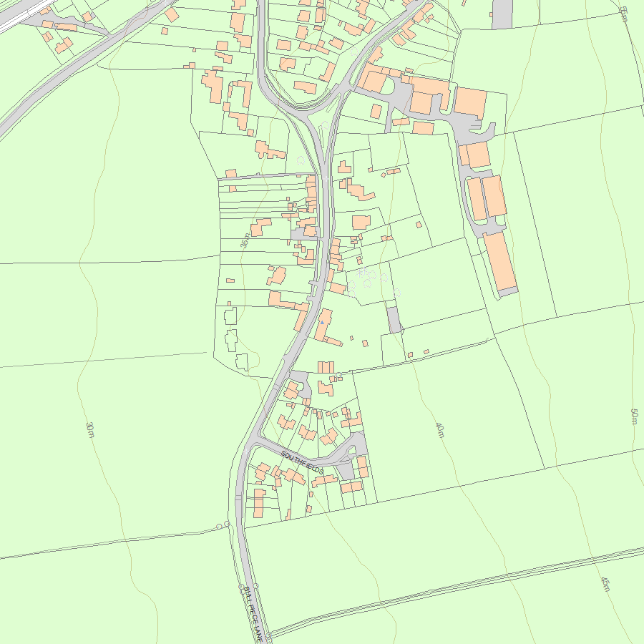Select the 40m contour label

click(439, 429)
